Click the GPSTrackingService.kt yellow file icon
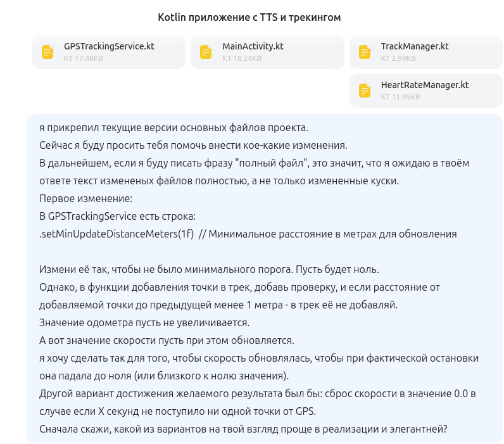The width and height of the screenshot is (504, 444). (x=47, y=52)
